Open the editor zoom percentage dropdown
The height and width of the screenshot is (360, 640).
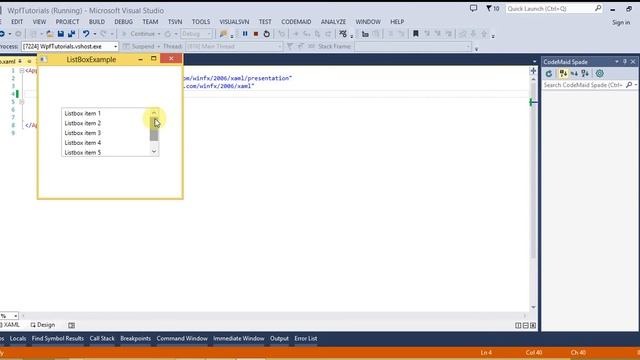point(16,316)
